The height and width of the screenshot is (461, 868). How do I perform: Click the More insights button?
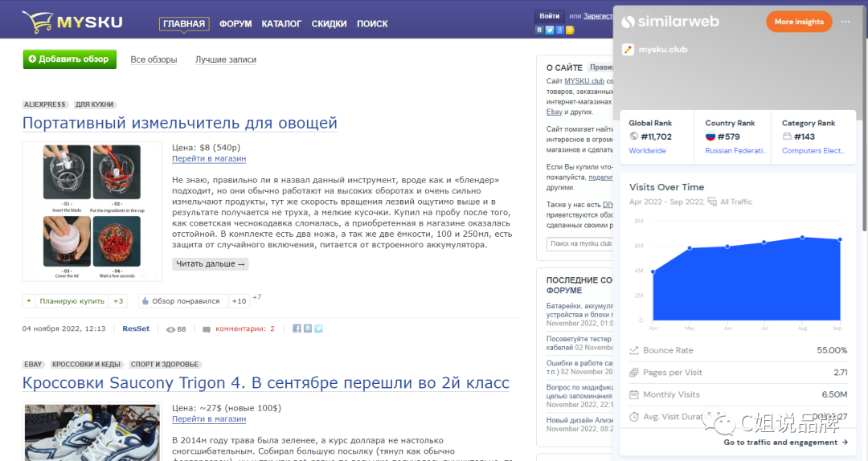click(x=799, y=22)
